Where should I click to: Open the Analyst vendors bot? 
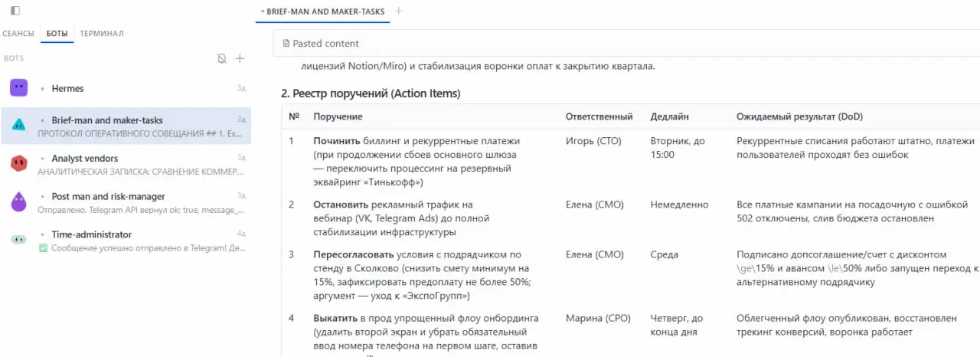pos(126,164)
